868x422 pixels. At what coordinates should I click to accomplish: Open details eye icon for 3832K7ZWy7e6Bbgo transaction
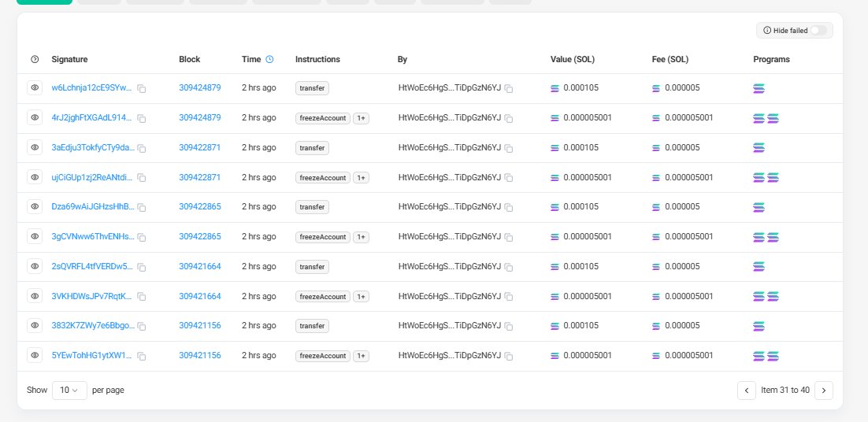[x=35, y=325]
